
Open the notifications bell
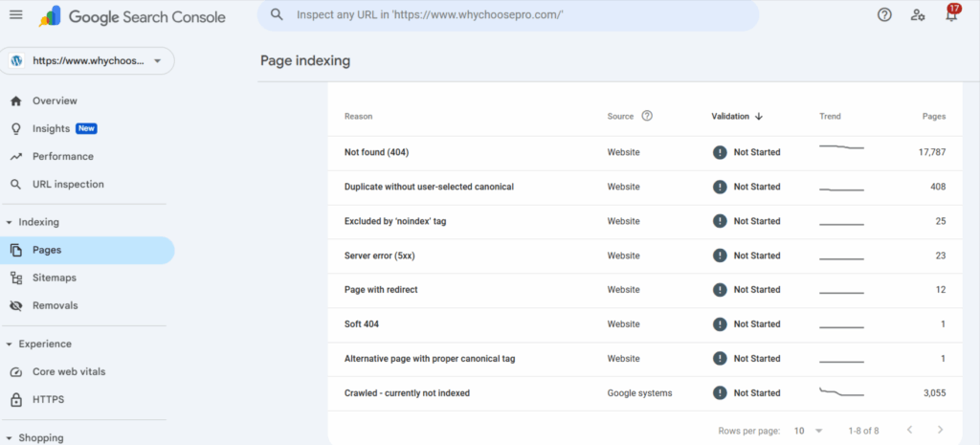[x=951, y=15]
